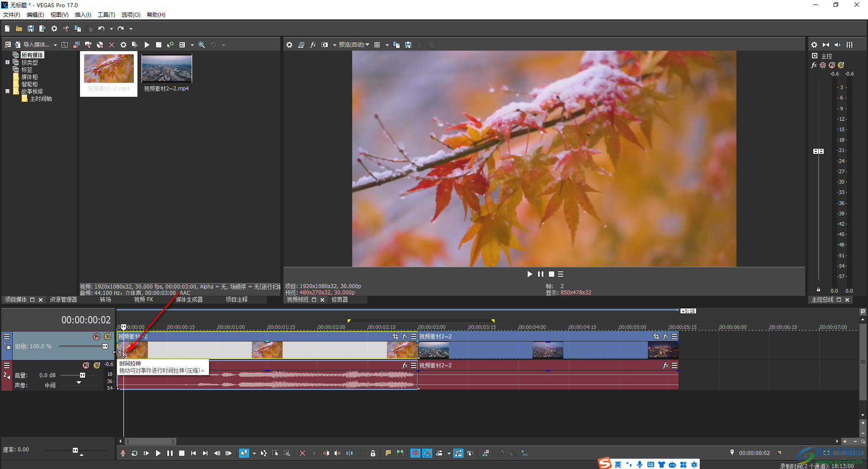868x469 pixels.
Task: Solo audio track 2
Action: [97, 365]
